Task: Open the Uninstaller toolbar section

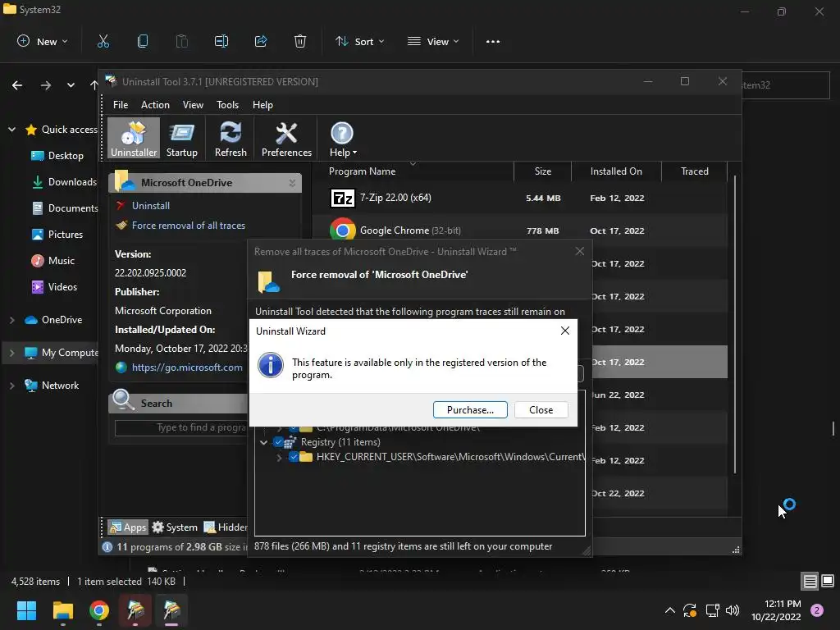Action: pos(134,139)
